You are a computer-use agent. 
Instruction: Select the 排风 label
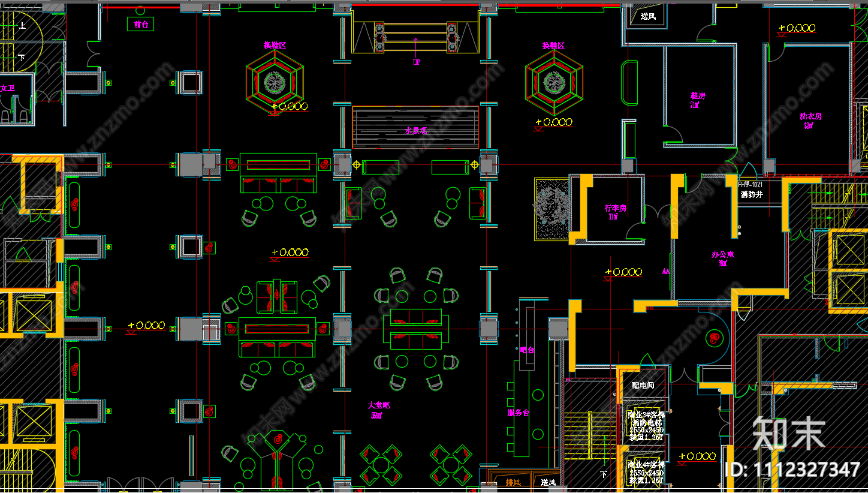coord(513,482)
